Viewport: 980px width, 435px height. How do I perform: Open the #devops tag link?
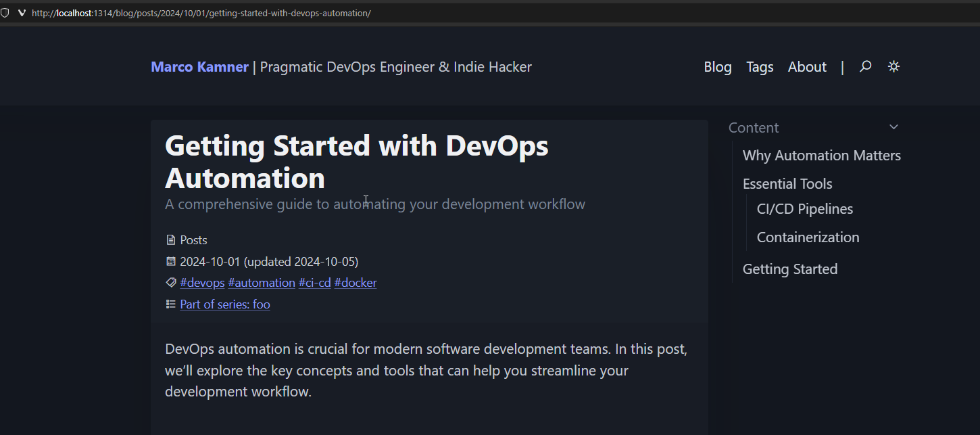[202, 283]
